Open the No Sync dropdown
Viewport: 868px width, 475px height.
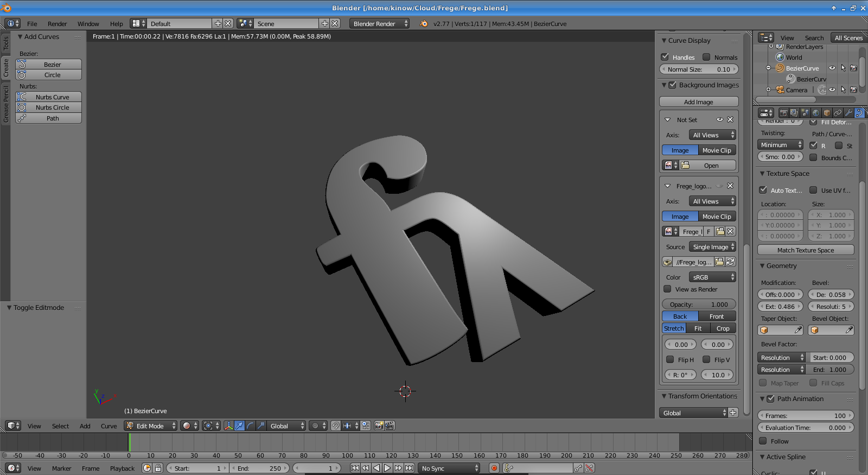(x=449, y=468)
